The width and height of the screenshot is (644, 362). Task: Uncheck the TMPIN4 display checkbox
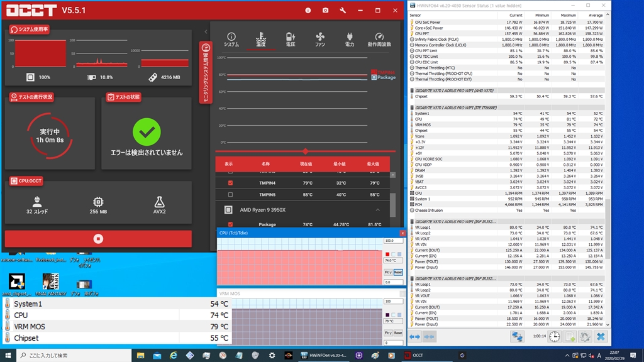[230, 183]
